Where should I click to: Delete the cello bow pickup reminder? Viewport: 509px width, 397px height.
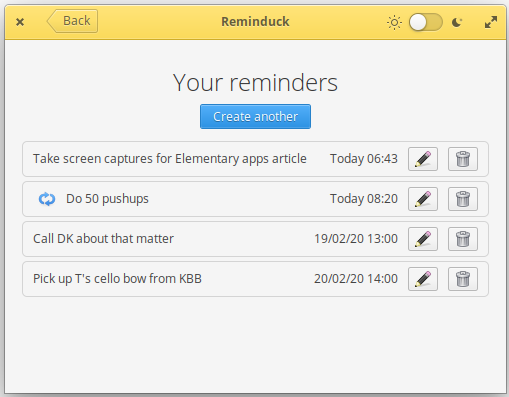coord(463,279)
